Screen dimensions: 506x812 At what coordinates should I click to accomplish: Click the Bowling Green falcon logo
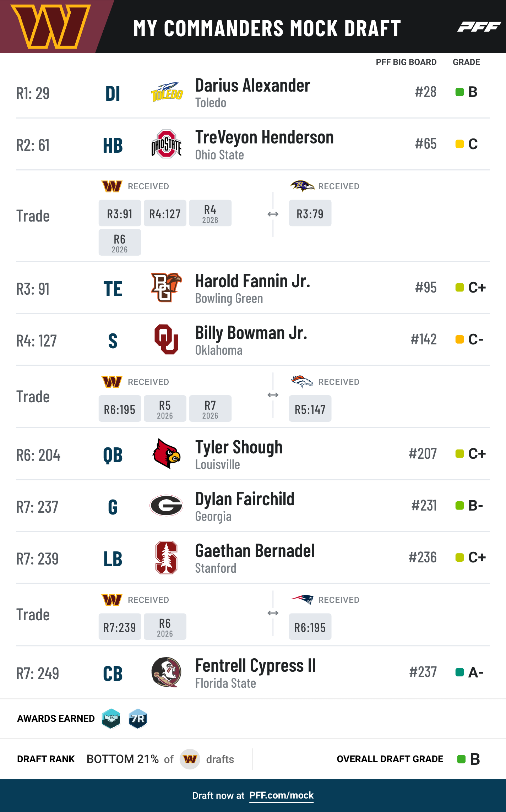(167, 288)
